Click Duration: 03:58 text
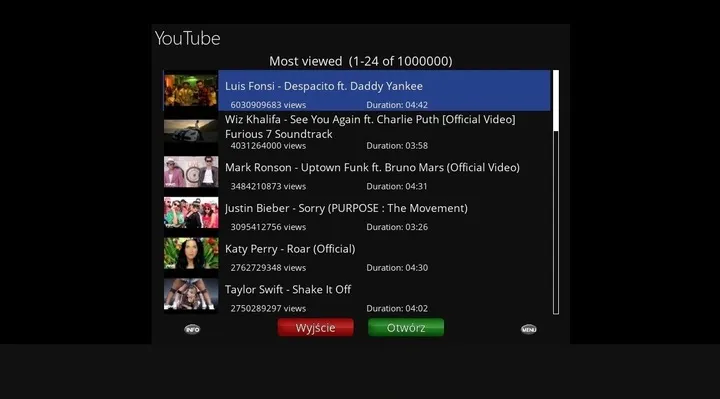The width and height of the screenshot is (720, 399). pyautogui.click(x=397, y=146)
